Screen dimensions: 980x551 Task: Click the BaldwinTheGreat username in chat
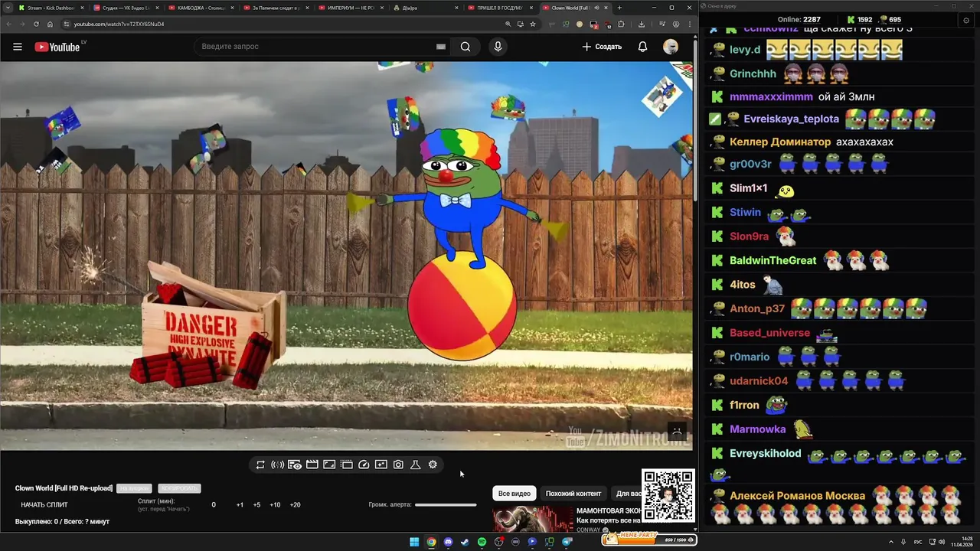pos(773,260)
